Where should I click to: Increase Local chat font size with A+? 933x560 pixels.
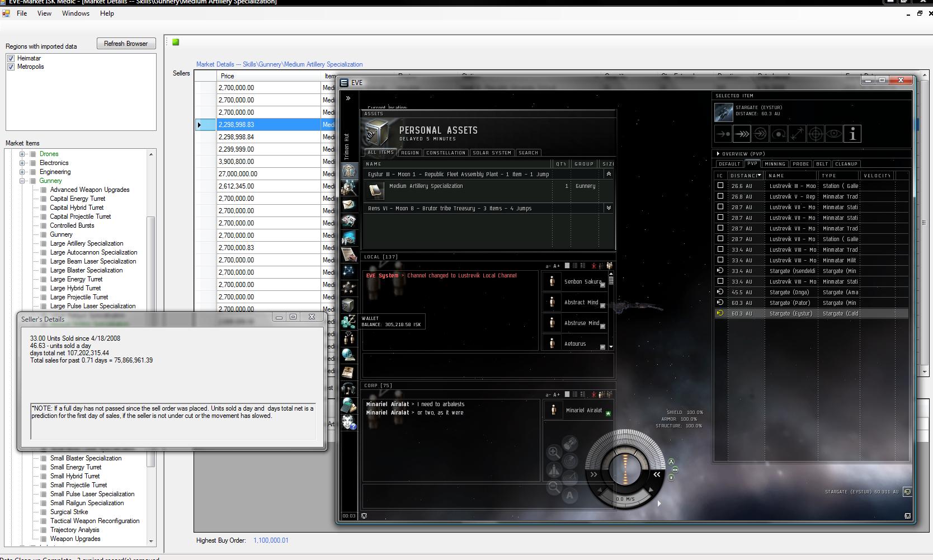(557, 266)
